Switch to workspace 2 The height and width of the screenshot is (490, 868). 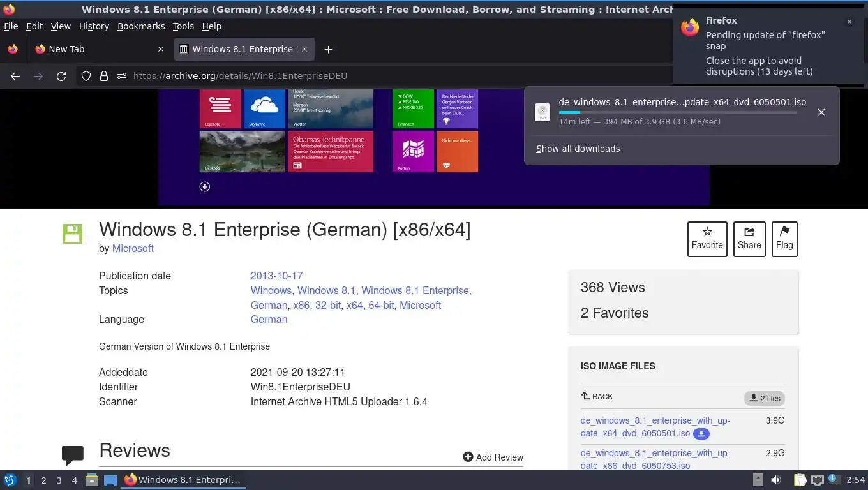43,480
